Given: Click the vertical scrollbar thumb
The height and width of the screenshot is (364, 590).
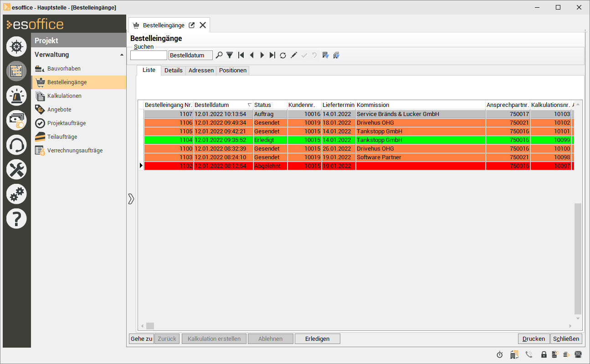Looking at the screenshot, I should pyautogui.click(x=578, y=258).
